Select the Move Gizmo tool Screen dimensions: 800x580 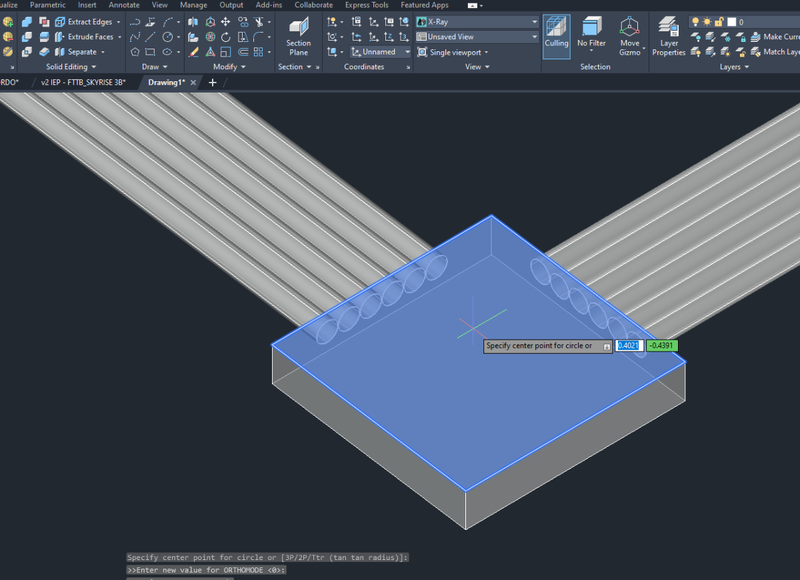[x=629, y=36]
